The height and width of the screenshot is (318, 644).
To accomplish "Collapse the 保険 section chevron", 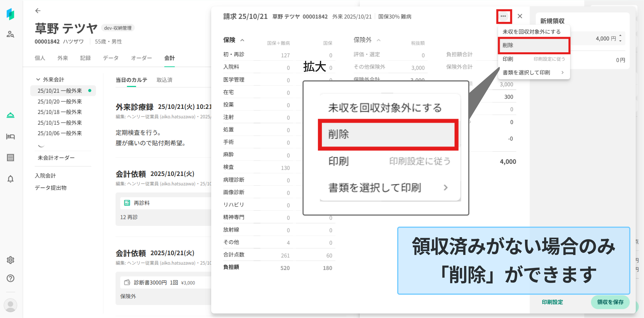I will [x=242, y=40].
